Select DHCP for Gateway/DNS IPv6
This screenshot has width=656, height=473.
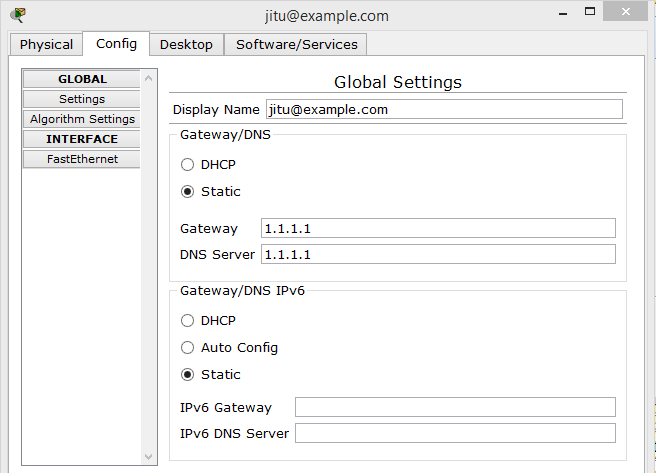pyautogui.click(x=188, y=321)
